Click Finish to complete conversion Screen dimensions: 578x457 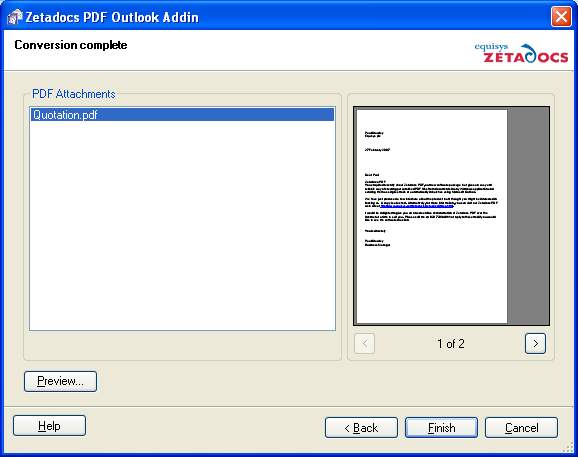pos(441,428)
